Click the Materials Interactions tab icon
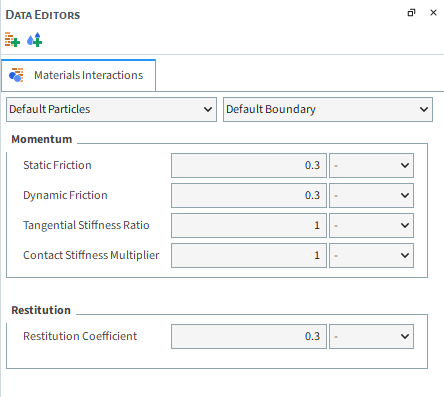 coord(16,75)
